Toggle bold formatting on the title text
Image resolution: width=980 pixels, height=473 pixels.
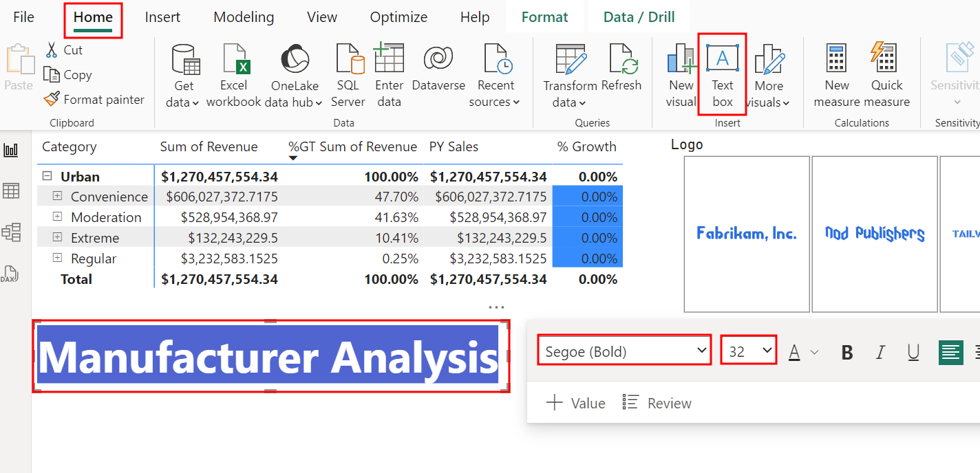[x=846, y=352]
